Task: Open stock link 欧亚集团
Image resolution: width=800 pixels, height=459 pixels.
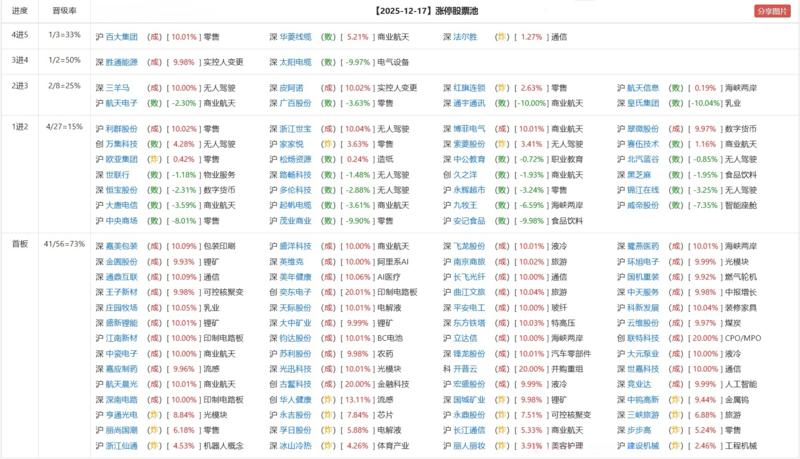Action: coord(122,159)
